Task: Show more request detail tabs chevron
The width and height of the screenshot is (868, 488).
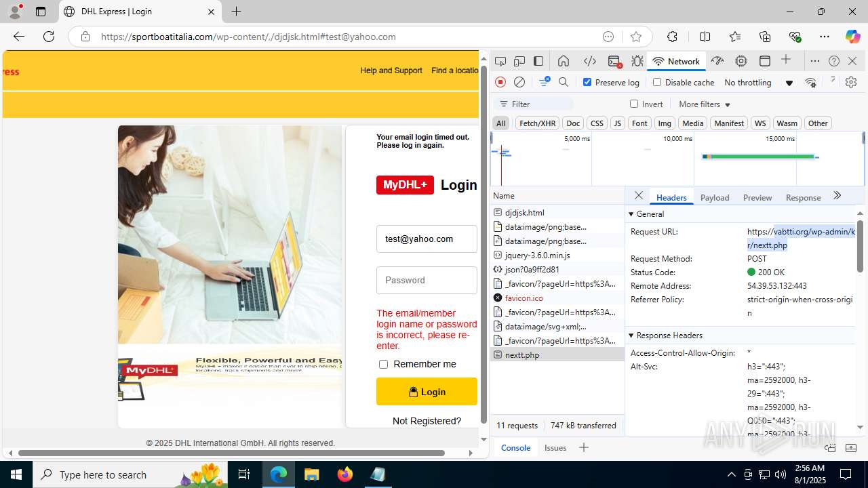Action: tap(837, 196)
